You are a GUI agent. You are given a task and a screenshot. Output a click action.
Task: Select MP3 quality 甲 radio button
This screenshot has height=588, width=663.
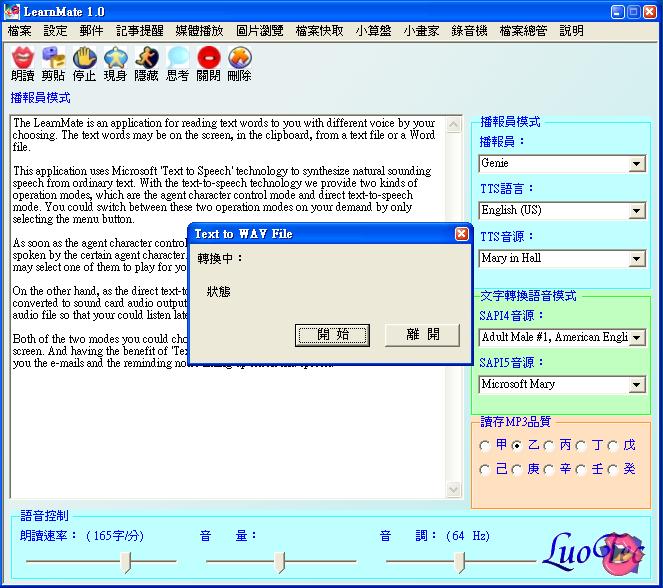pyautogui.click(x=485, y=446)
